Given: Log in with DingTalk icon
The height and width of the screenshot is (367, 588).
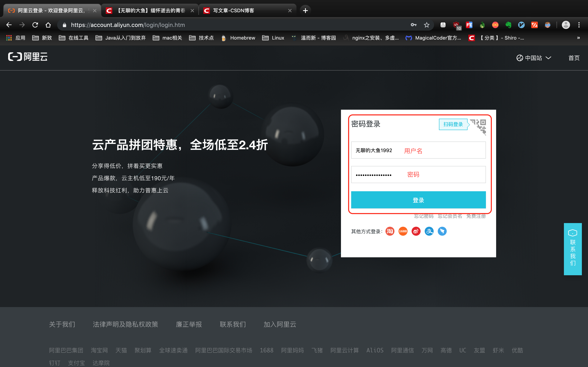Looking at the screenshot, I should [442, 231].
